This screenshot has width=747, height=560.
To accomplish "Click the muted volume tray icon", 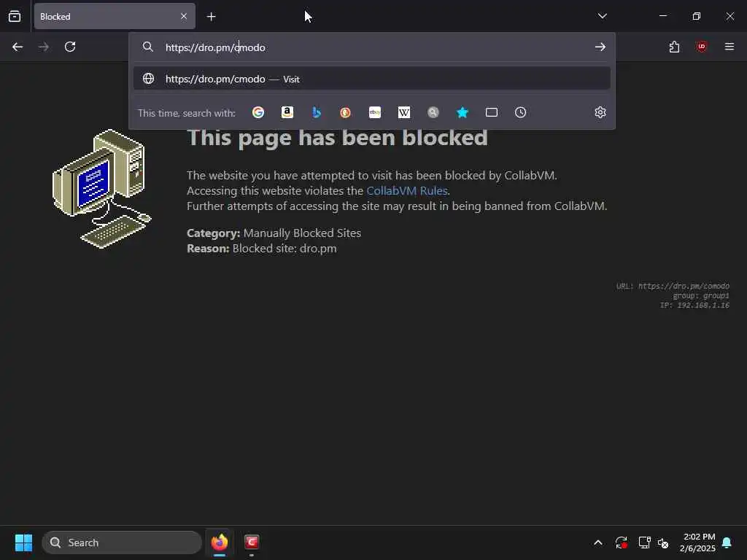I will [x=663, y=542].
